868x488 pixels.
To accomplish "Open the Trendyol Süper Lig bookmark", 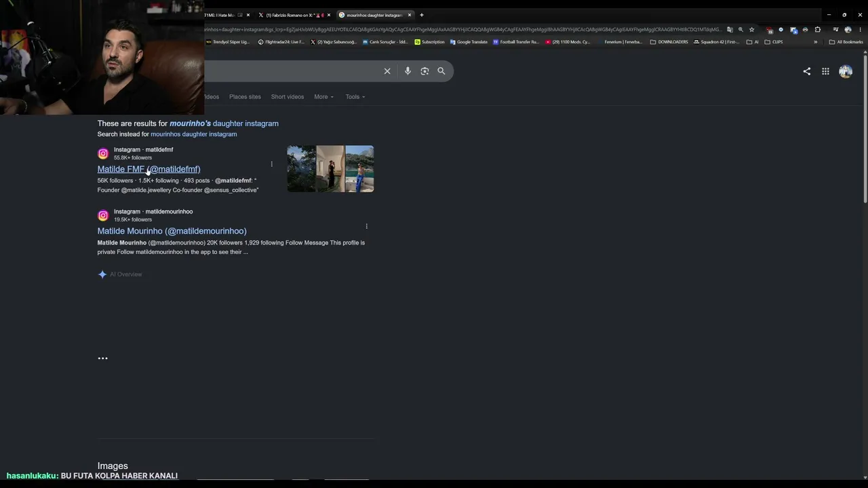I will click(228, 42).
